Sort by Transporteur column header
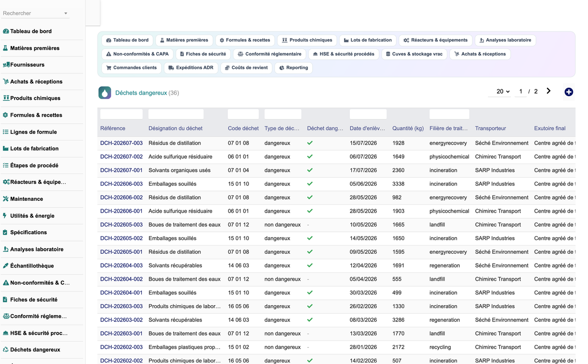 490,128
